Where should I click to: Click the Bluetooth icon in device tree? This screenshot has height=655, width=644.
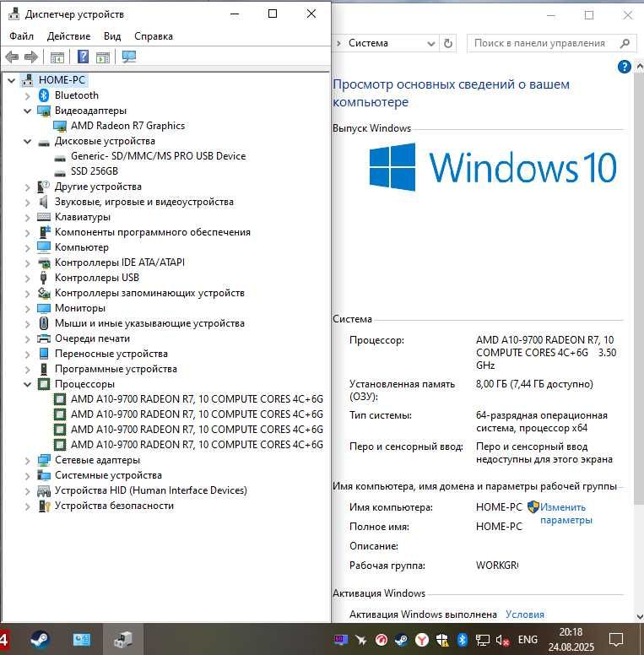pos(44,95)
